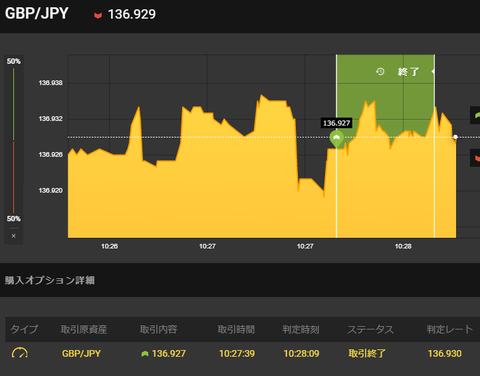Click the 取引時間 column header
The image size is (480, 376).
pyautogui.click(x=236, y=329)
